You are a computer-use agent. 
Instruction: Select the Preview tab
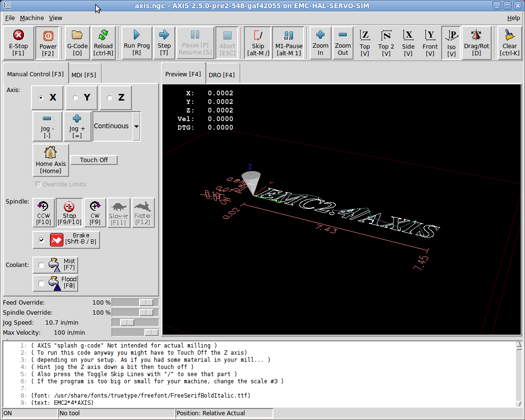[x=183, y=74]
